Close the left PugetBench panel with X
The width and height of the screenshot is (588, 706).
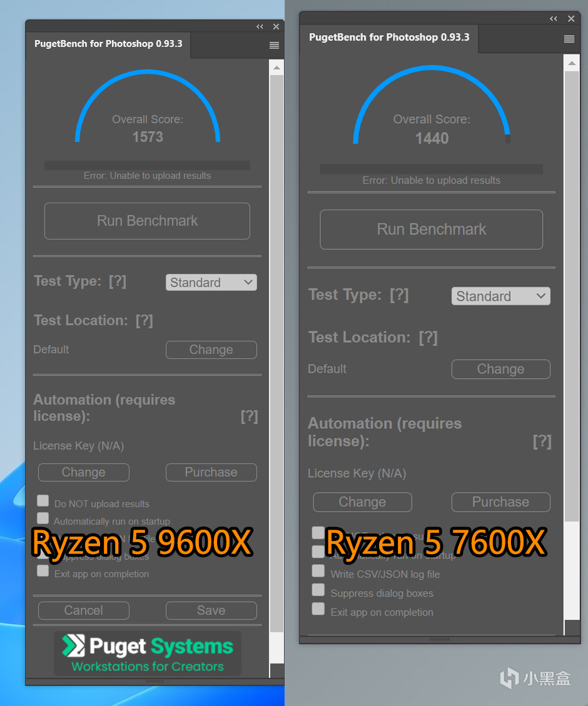(x=276, y=26)
